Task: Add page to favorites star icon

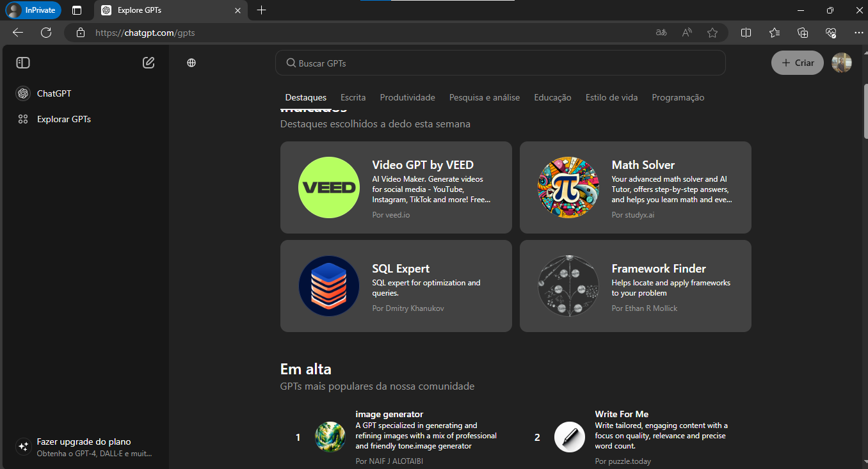Action: [x=712, y=33]
